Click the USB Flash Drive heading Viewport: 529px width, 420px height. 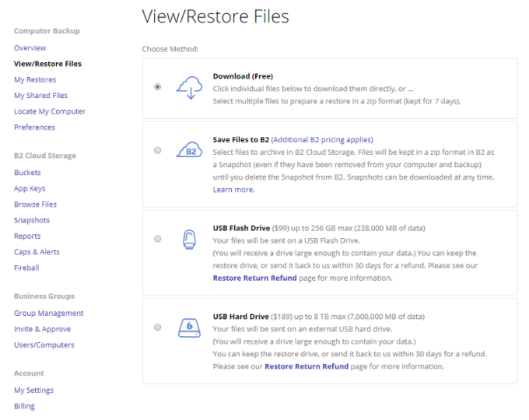(241, 228)
